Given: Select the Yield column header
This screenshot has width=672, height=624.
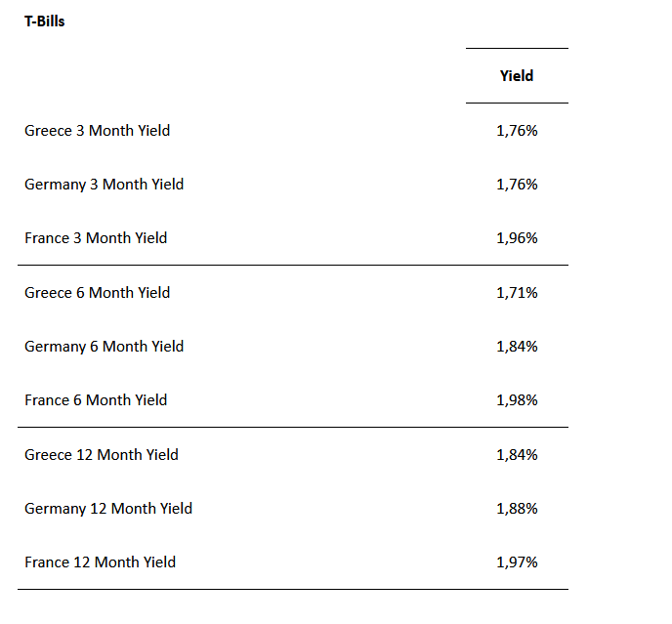Looking at the screenshot, I should (x=517, y=75).
